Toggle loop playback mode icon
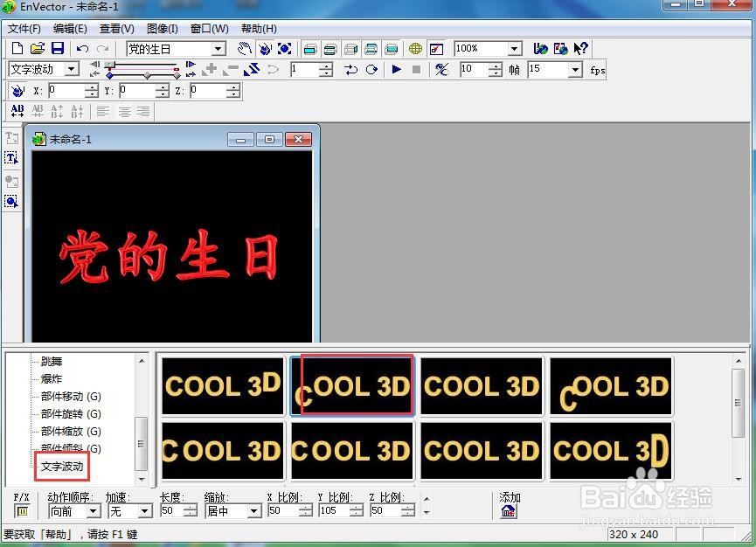 point(371,70)
